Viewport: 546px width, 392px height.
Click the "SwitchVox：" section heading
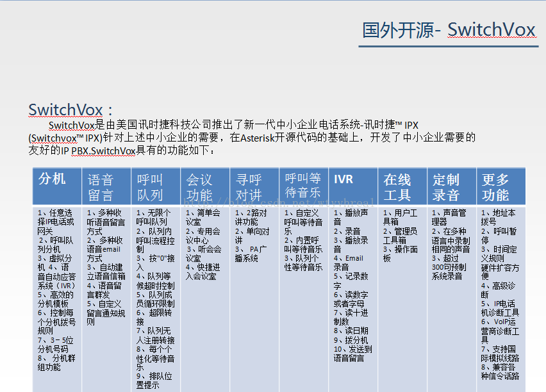(71, 110)
